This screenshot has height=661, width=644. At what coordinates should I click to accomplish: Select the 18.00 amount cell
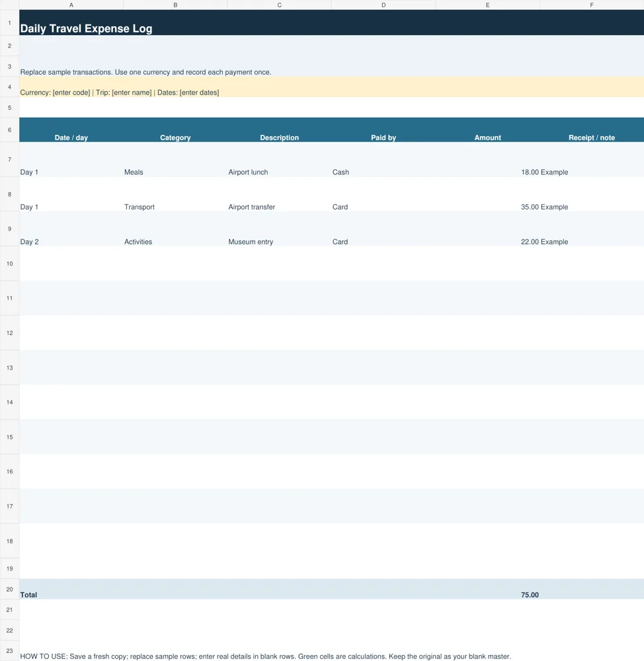487,160
